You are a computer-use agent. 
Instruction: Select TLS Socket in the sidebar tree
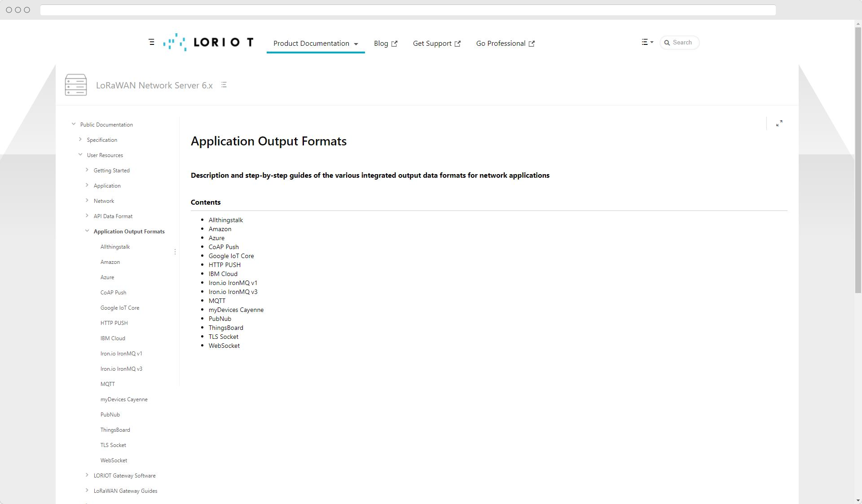pos(113,445)
